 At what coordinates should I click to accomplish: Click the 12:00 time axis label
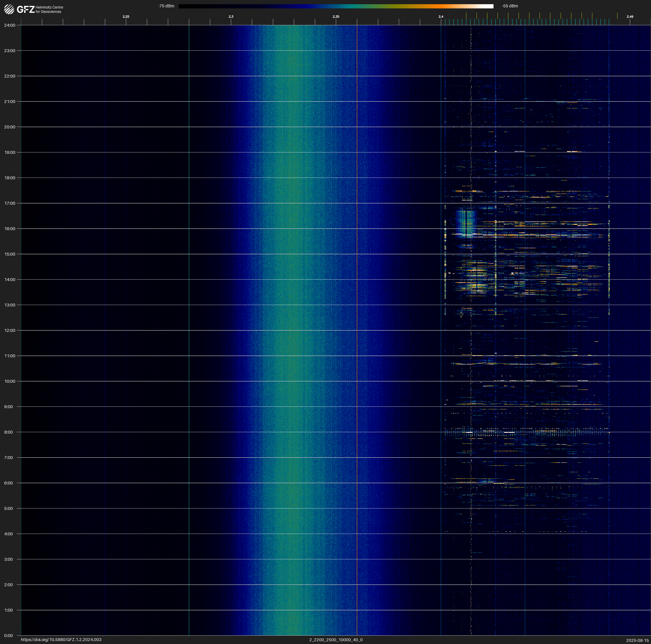pyautogui.click(x=10, y=330)
